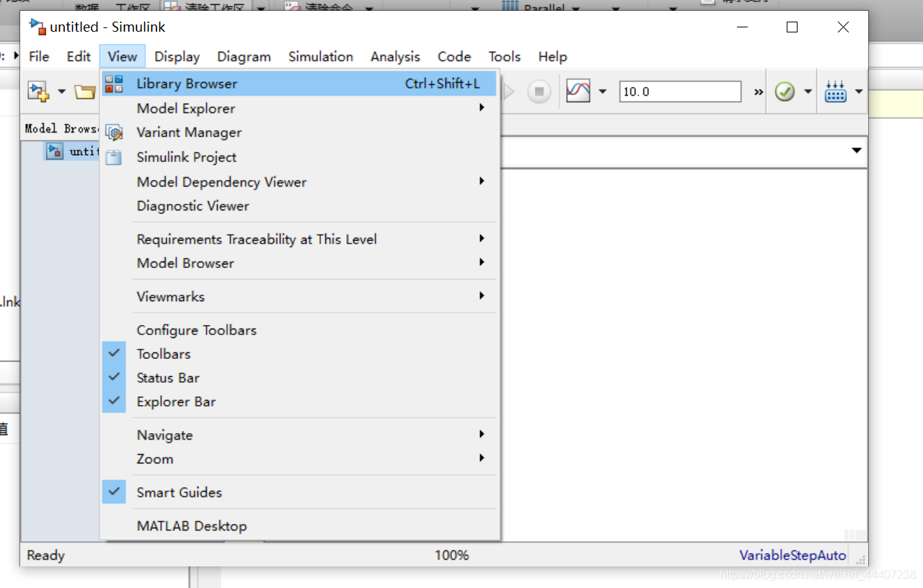Click the Build Model icon

[836, 92]
